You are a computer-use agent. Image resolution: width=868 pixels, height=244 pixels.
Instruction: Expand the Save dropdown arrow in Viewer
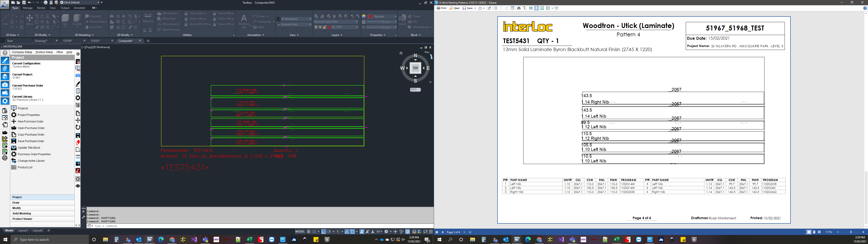475,8
